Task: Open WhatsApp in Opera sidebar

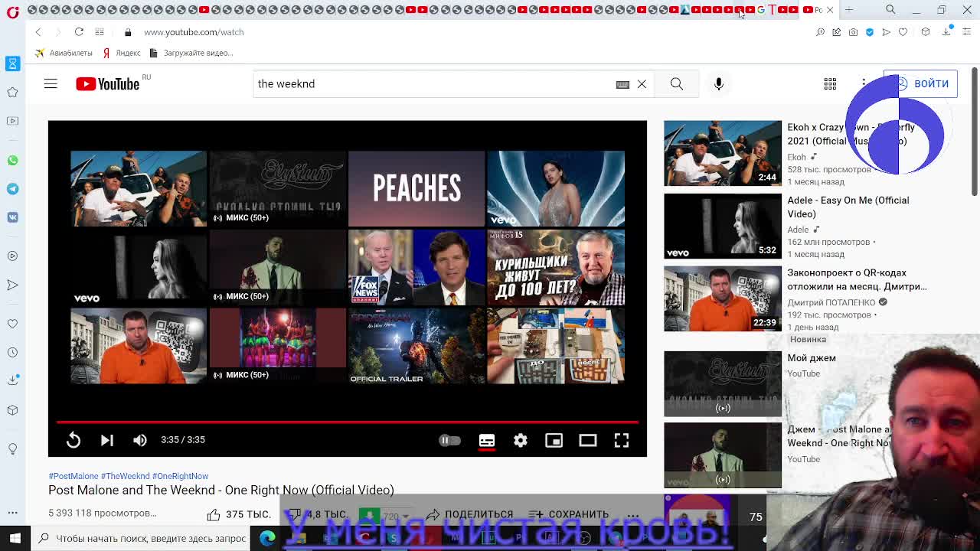Action: (12, 161)
